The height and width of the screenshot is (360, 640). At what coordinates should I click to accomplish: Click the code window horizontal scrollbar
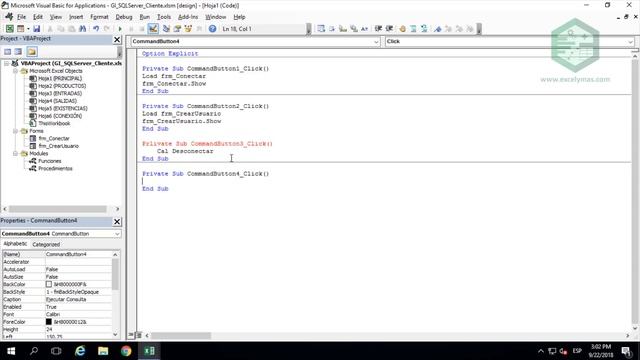coord(181,336)
